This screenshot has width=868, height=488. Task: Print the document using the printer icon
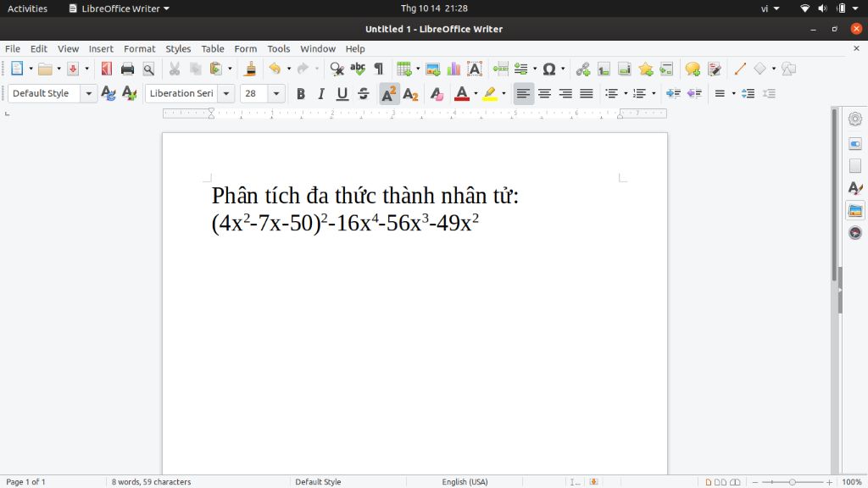point(127,69)
